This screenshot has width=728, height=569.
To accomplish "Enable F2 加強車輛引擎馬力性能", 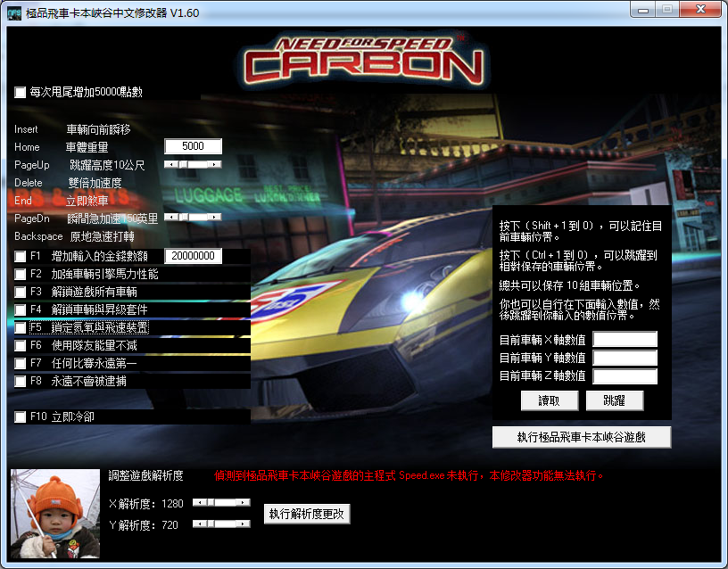I will [20, 275].
